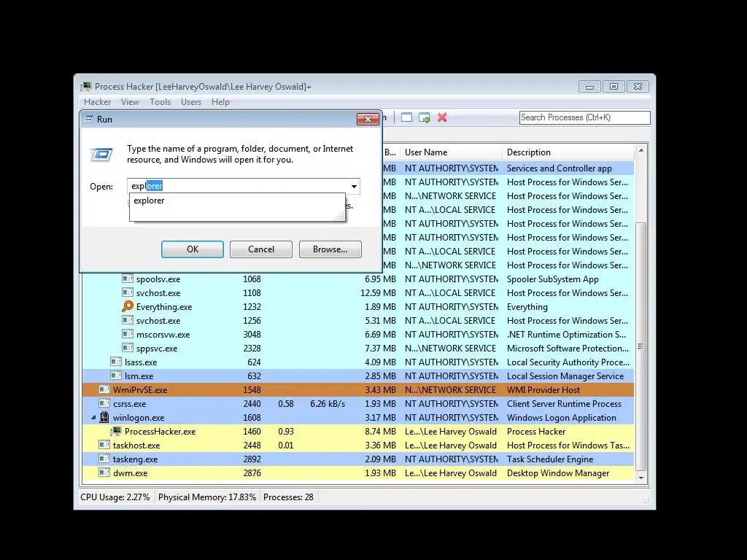Sort by Description column header

coord(568,152)
